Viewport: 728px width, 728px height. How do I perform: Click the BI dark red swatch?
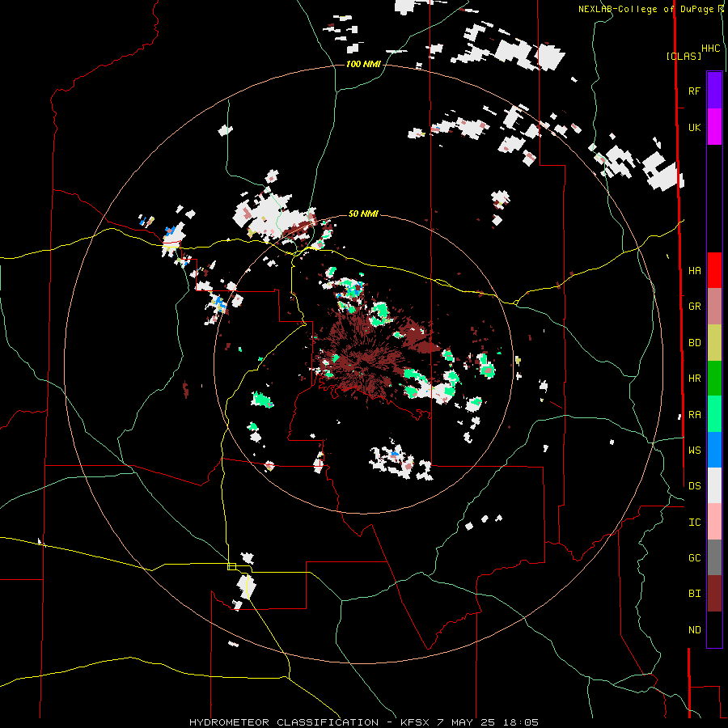714,594
